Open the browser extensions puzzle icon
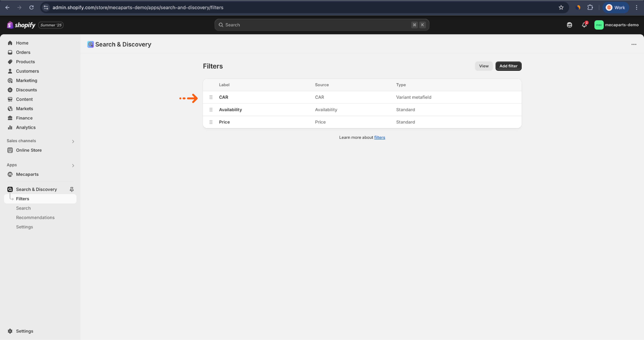The image size is (644, 340). 590,8
